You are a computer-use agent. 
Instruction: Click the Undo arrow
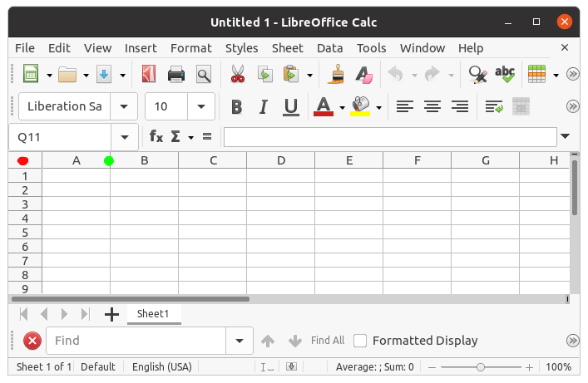tap(396, 74)
